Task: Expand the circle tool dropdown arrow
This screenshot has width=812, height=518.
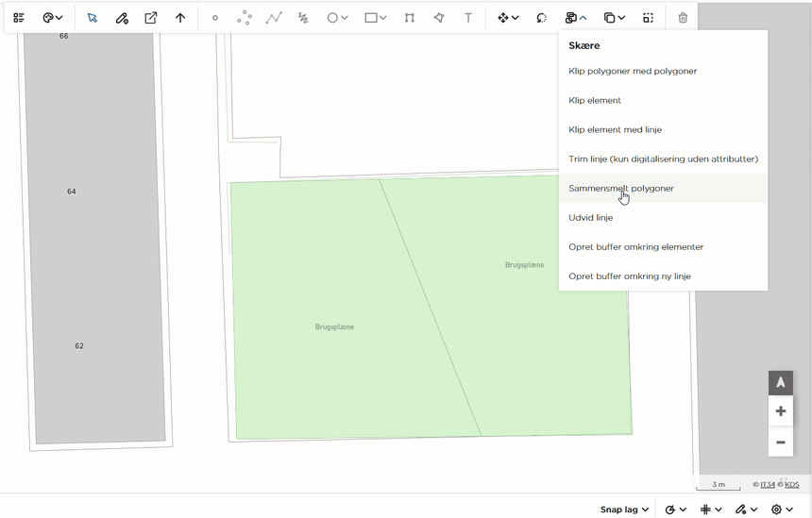Action: tap(345, 18)
